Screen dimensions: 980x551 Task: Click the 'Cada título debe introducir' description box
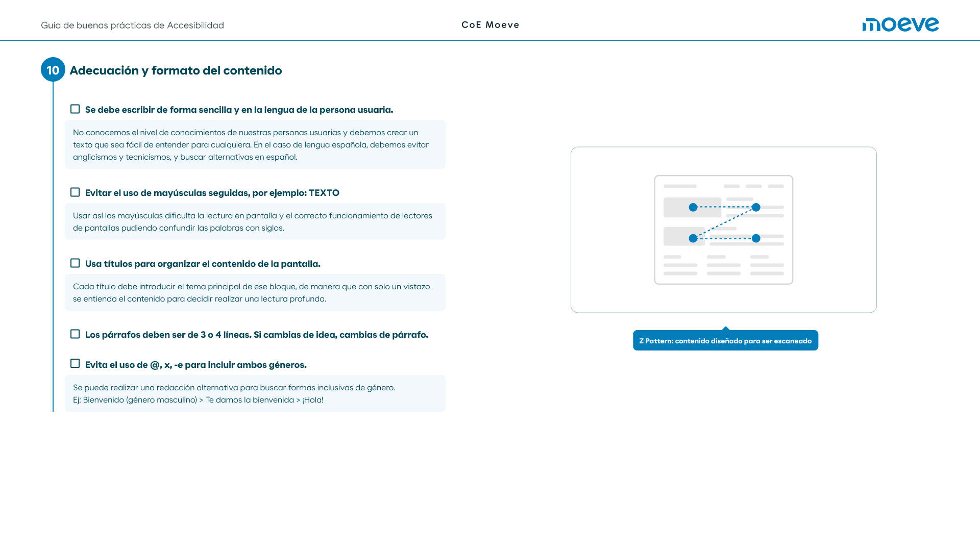[x=255, y=292]
